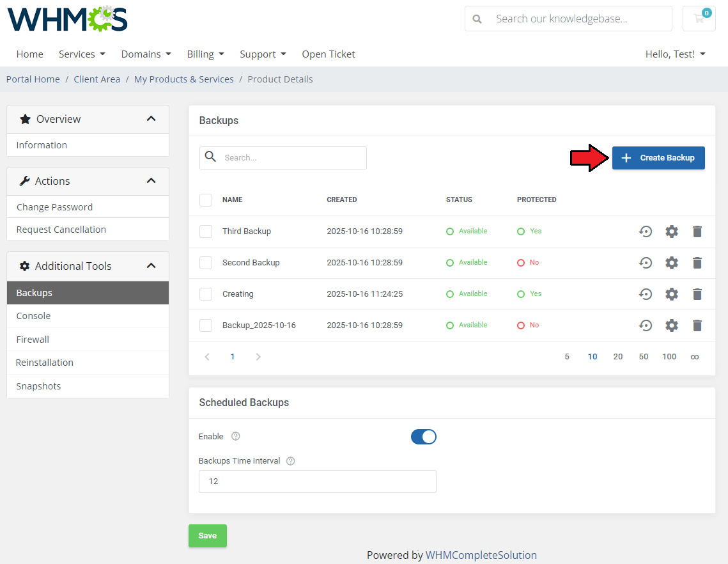Image resolution: width=728 pixels, height=564 pixels.
Task: Open the shopping cart in the header
Action: [699, 19]
